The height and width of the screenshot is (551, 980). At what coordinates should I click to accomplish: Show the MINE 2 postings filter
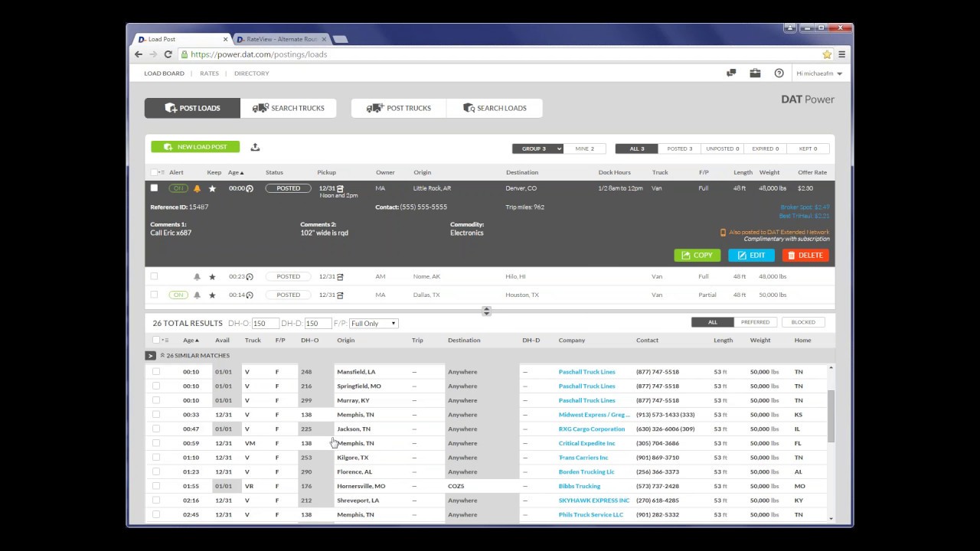tap(584, 148)
